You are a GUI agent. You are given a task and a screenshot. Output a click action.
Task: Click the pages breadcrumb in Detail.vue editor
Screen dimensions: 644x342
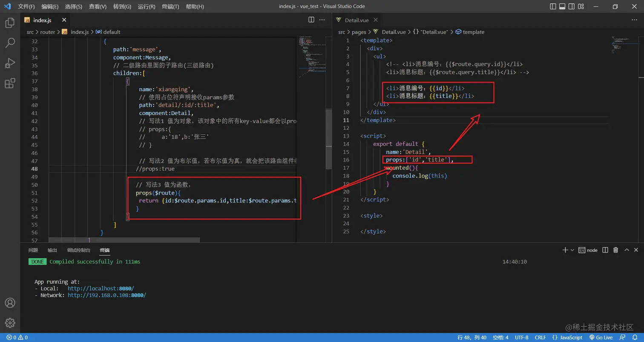coord(359,32)
